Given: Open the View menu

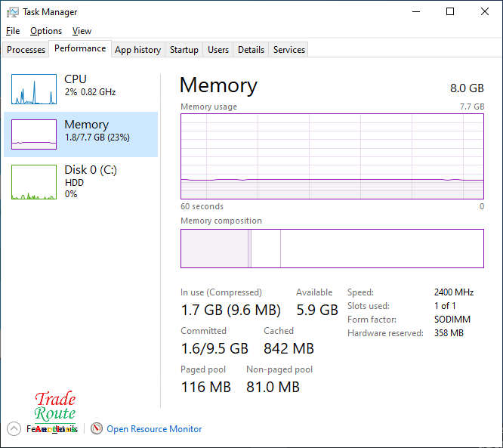Looking at the screenshot, I should pyautogui.click(x=82, y=31).
